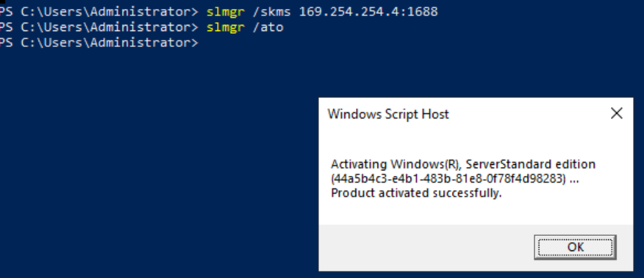Viewport: 644px width, 278px height.
Task: Click the "Activating" word in the dialog message
Action: tap(359, 164)
